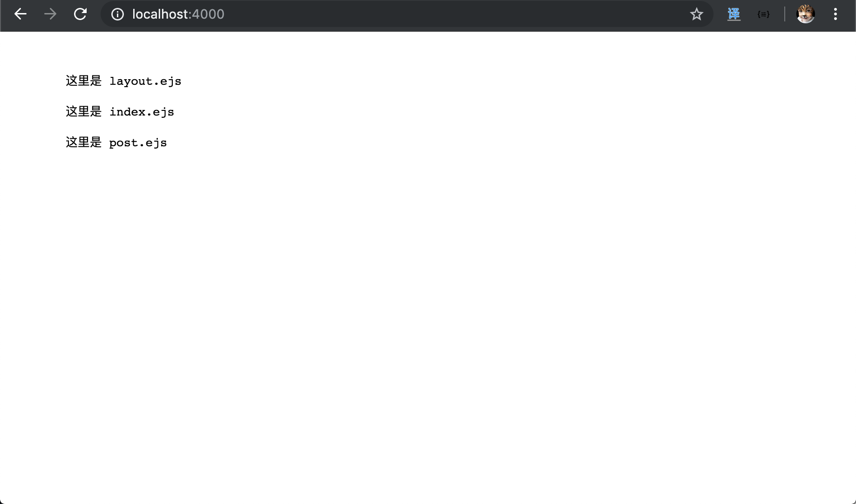856x504 pixels.
Task: Open the blue translate page icon
Action: [x=734, y=14]
